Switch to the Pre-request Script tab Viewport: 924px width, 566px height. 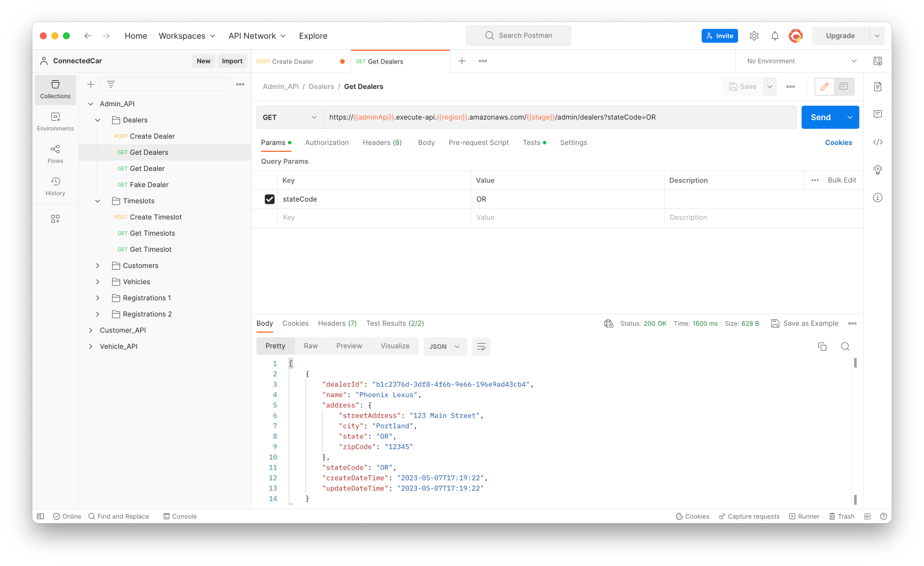pos(479,143)
